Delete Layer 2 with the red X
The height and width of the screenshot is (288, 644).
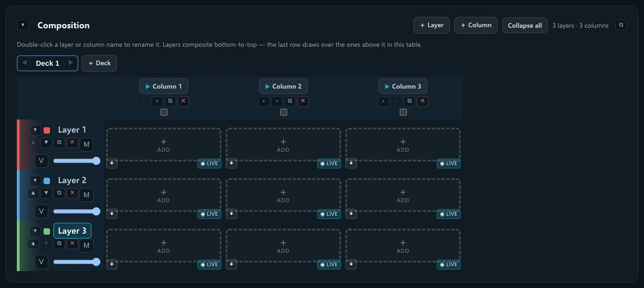tap(72, 193)
